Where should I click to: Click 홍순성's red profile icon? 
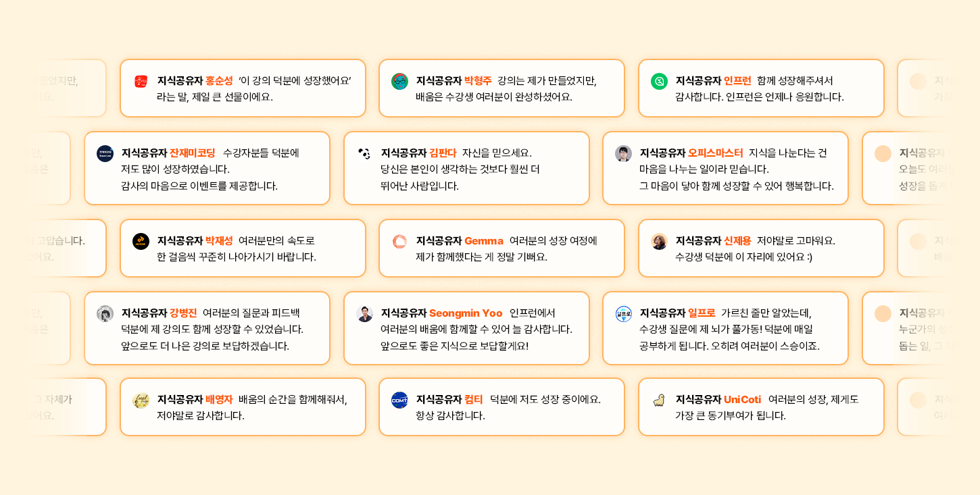point(141,81)
